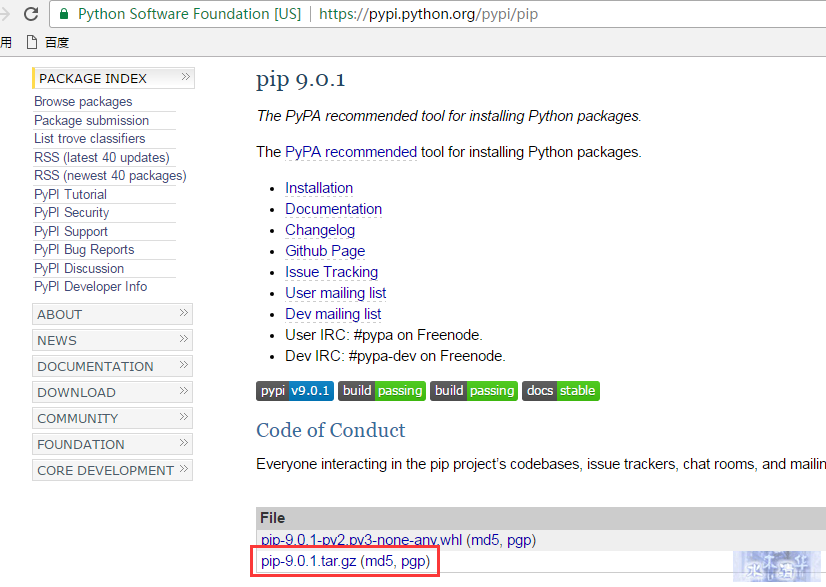
Task: Visit the Github Page link
Action: click(325, 251)
